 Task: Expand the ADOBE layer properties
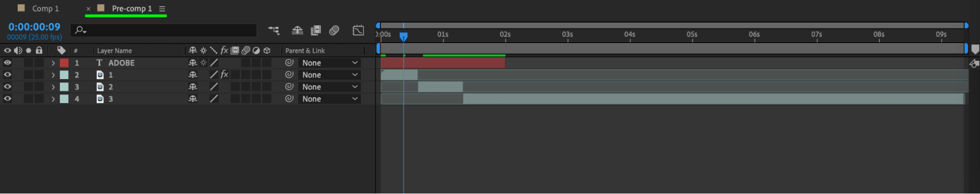point(53,63)
